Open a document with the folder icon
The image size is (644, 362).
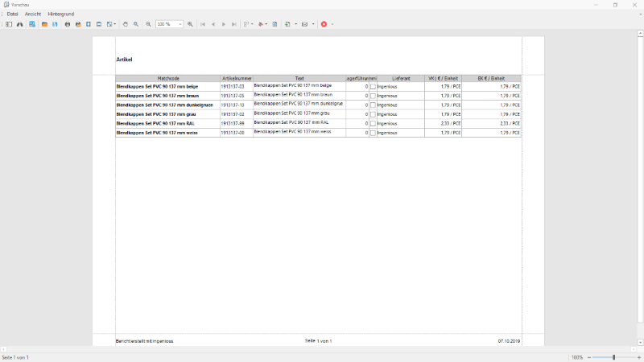pyautogui.click(x=44, y=24)
